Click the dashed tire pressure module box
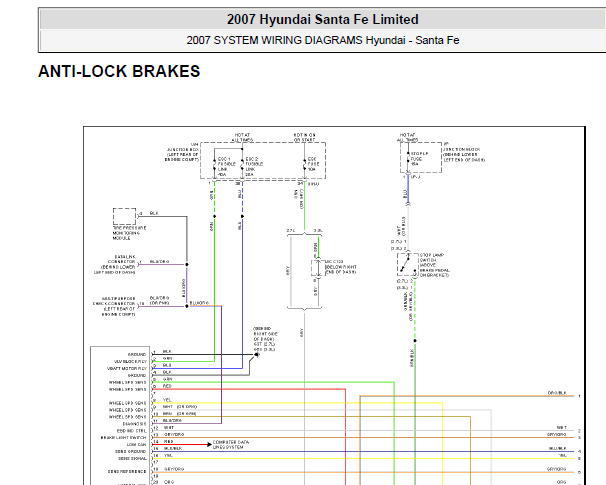 click(x=124, y=216)
